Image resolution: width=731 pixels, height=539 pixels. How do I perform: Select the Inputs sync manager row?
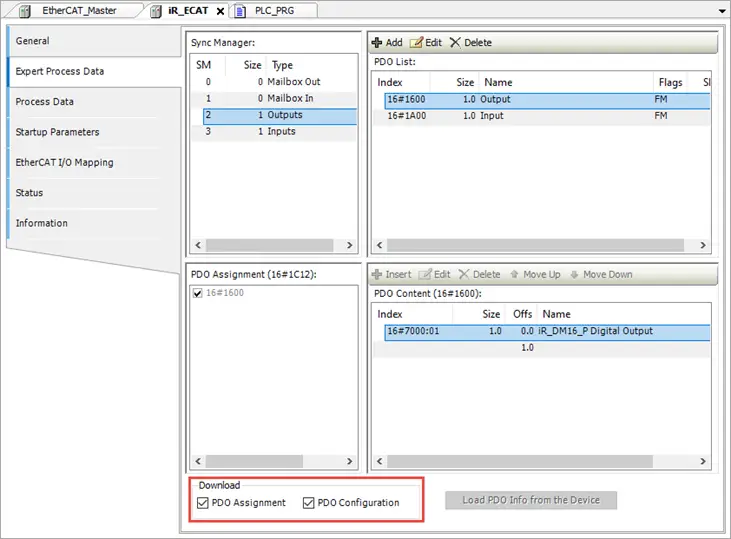pyautogui.click(x=274, y=131)
